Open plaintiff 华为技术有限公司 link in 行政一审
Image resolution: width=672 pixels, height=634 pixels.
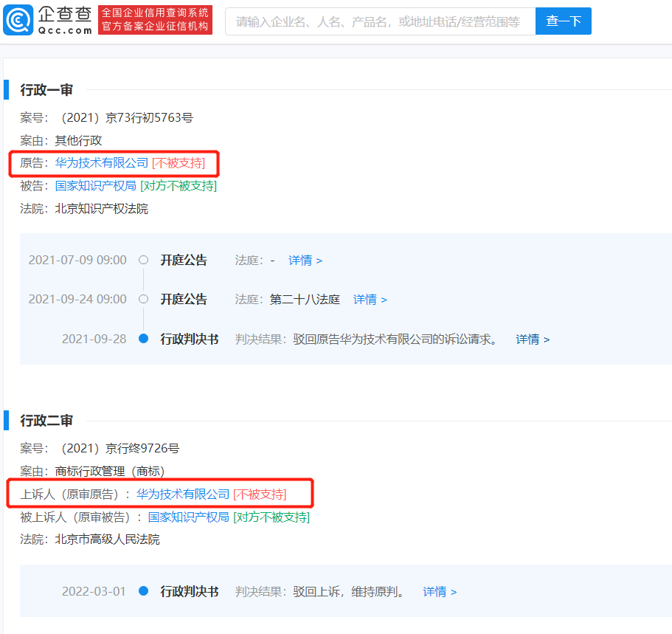(102, 163)
